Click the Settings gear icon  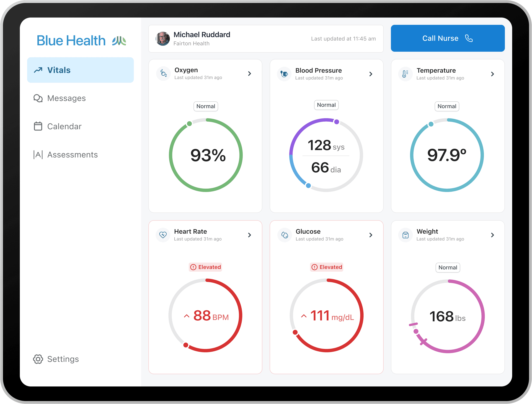coord(38,359)
